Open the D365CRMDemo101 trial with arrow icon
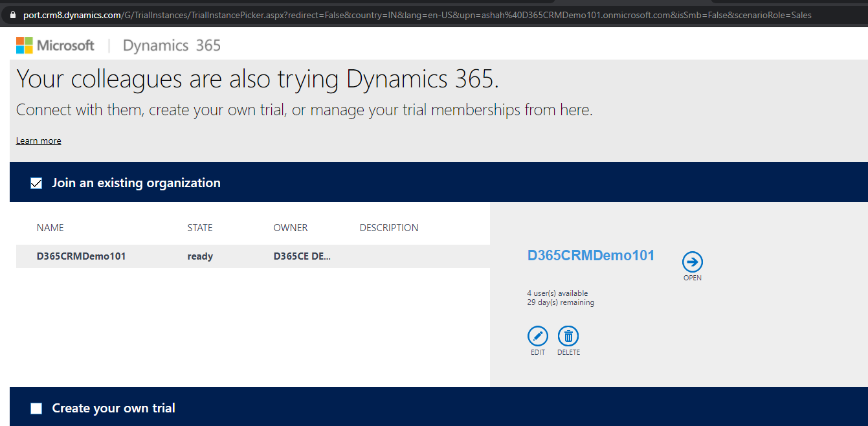The image size is (868, 426). 693,262
